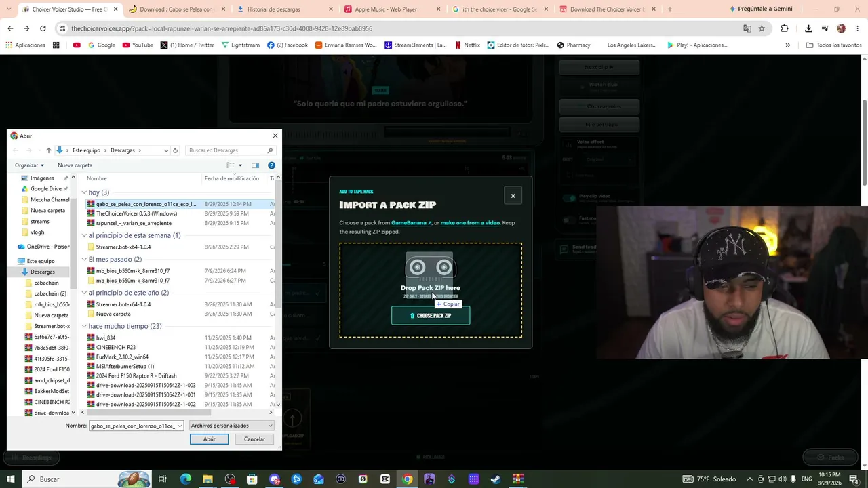868x488 pixels.
Task: Select Este equipo in navigation pane
Action: [x=41, y=261]
